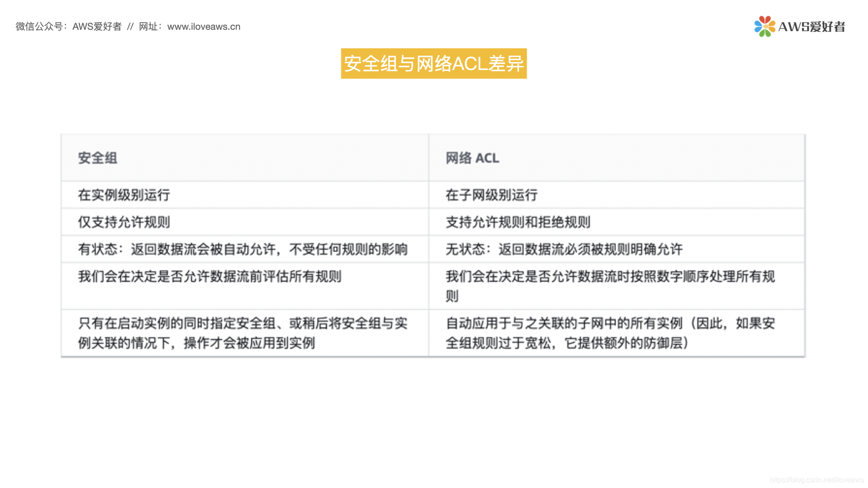Click the 有状态 stateful description cell
The height and width of the screenshot is (488, 868).
(243, 249)
